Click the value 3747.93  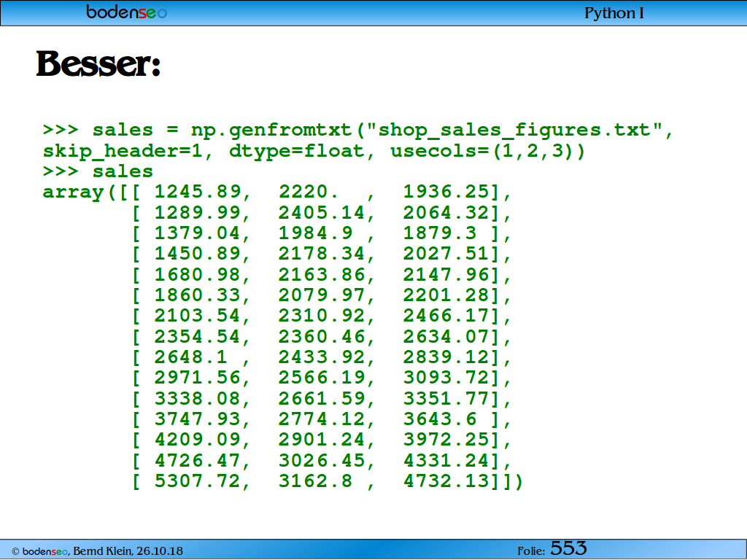click(198, 419)
